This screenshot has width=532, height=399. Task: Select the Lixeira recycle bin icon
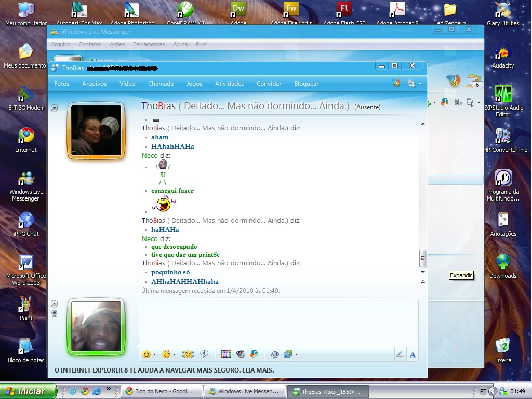pos(503,351)
